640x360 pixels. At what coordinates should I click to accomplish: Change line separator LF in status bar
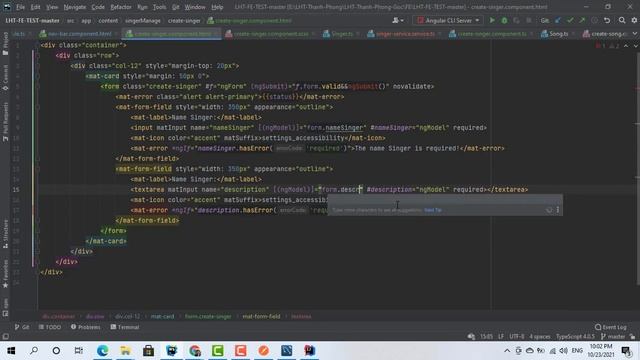(x=501, y=337)
